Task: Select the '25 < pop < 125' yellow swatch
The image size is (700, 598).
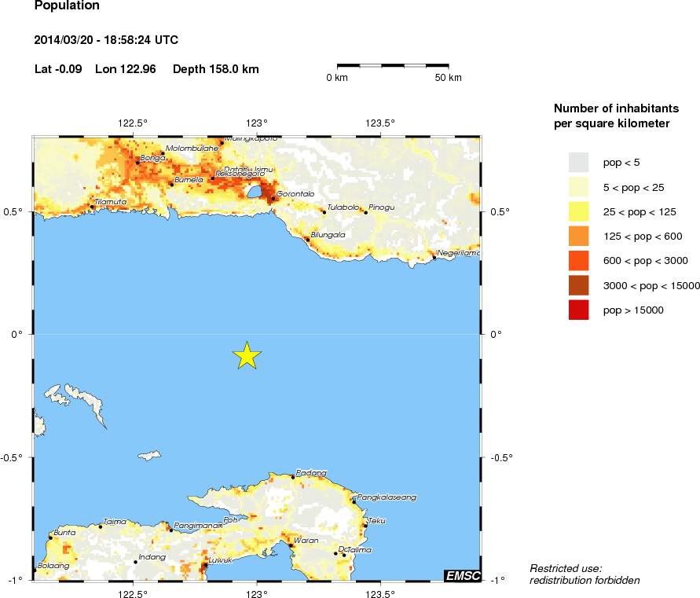Action: [x=578, y=211]
